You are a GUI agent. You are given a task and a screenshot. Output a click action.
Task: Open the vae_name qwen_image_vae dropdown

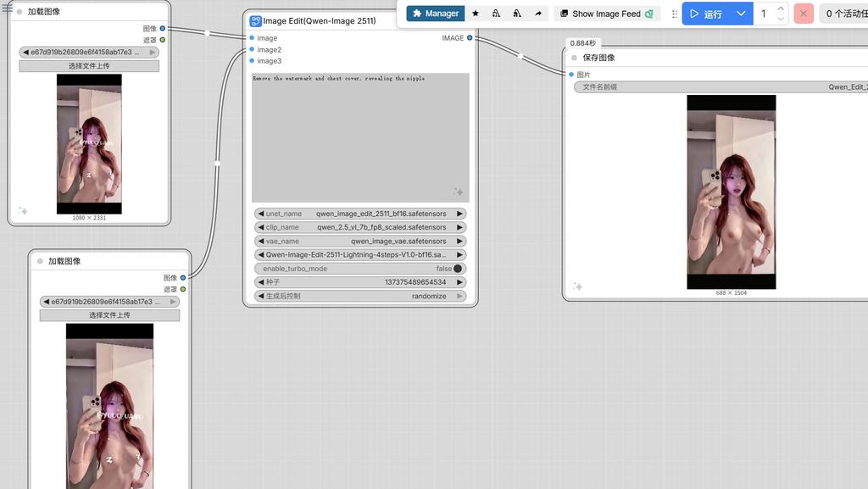(x=359, y=242)
